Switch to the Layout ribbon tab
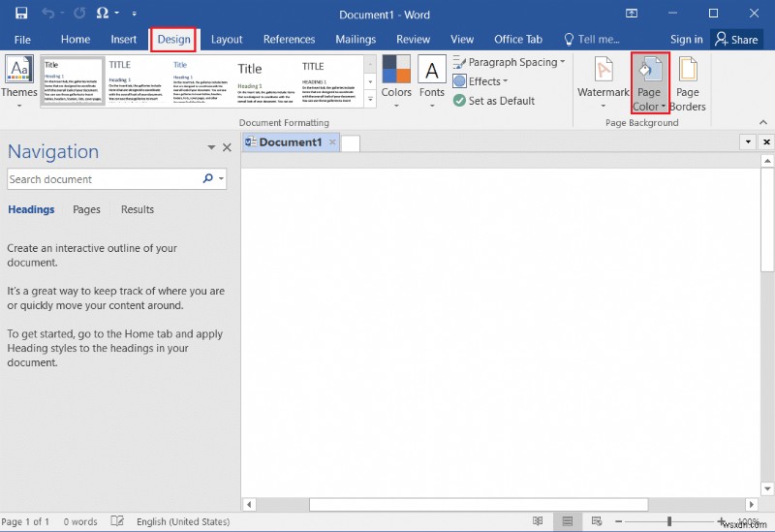 pos(227,40)
